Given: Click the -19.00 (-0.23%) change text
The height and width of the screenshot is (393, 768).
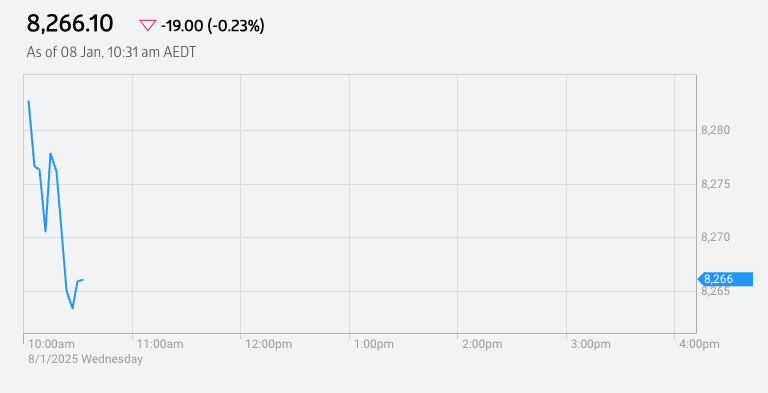Looking at the screenshot, I should point(213,25).
